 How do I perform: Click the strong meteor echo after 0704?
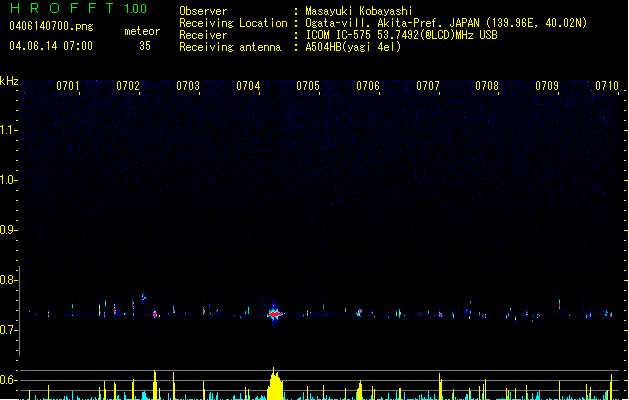click(x=275, y=313)
